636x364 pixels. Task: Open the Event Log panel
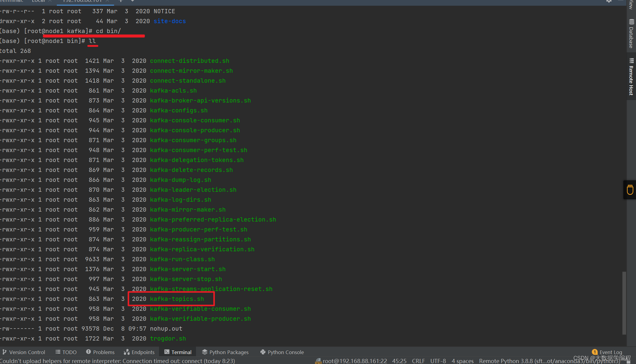[x=607, y=352]
